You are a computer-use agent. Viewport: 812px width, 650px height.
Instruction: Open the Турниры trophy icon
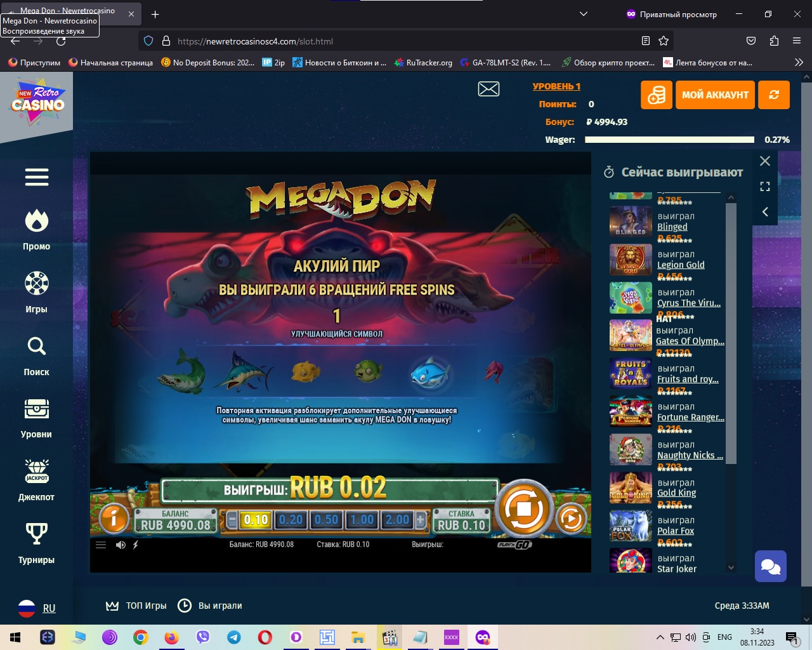[37, 534]
